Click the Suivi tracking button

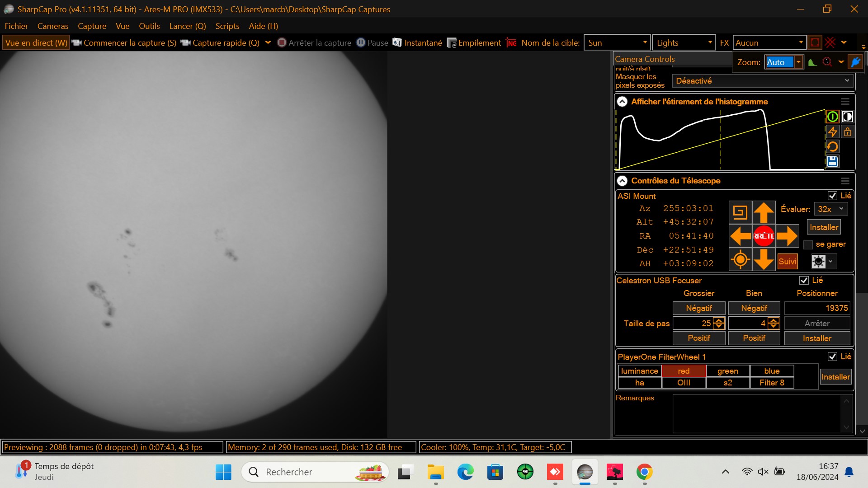coord(787,262)
